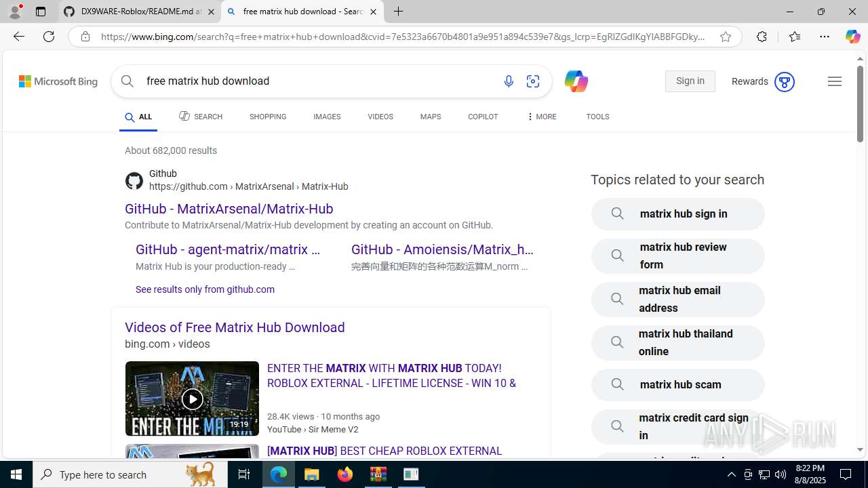The width and height of the screenshot is (868, 488).
Task: Open browser Extensions menu
Action: (762, 37)
